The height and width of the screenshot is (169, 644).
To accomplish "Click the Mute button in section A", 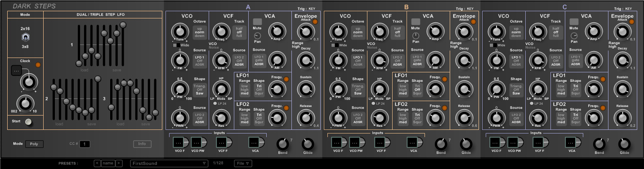I will (x=258, y=22).
